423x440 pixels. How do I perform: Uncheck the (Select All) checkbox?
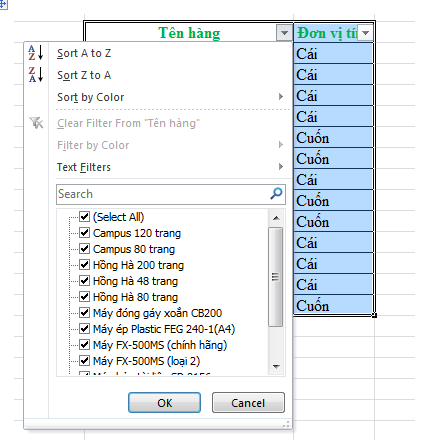click(85, 217)
